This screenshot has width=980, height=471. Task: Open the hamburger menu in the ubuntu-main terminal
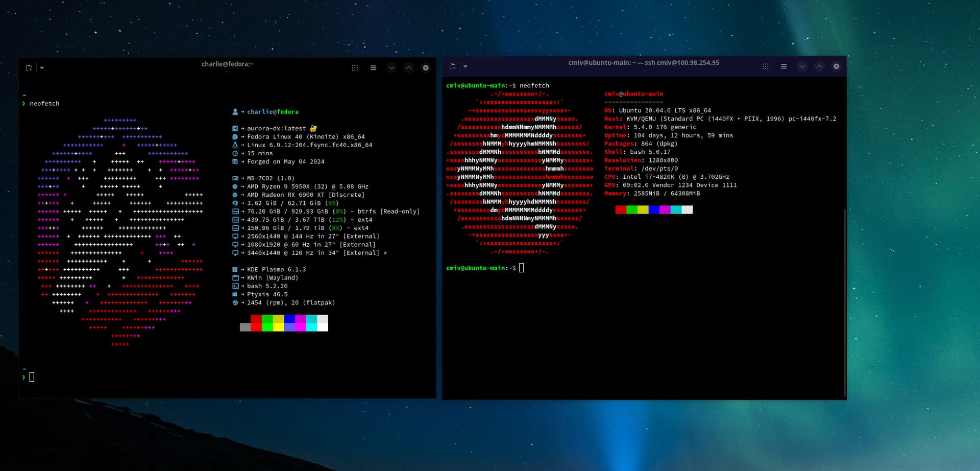(x=783, y=66)
